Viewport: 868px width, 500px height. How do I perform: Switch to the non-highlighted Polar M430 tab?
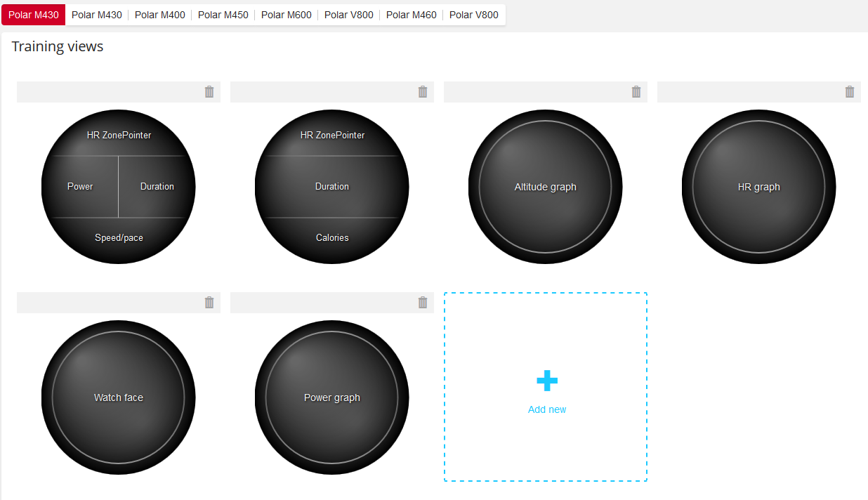coord(97,15)
